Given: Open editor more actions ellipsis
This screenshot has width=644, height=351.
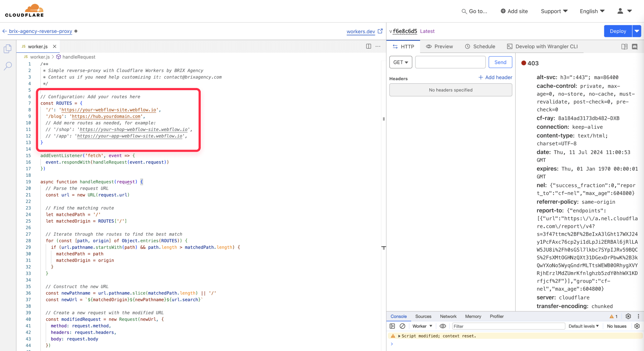Looking at the screenshot, I should (378, 46).
